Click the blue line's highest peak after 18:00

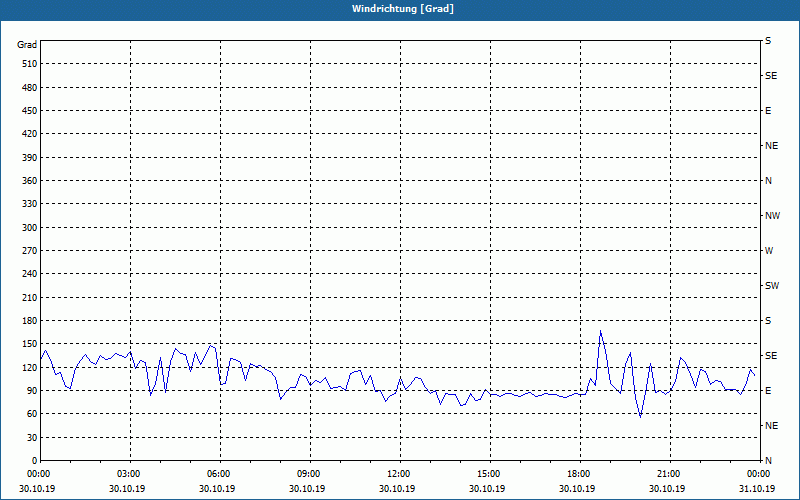(x=601, y=331)
